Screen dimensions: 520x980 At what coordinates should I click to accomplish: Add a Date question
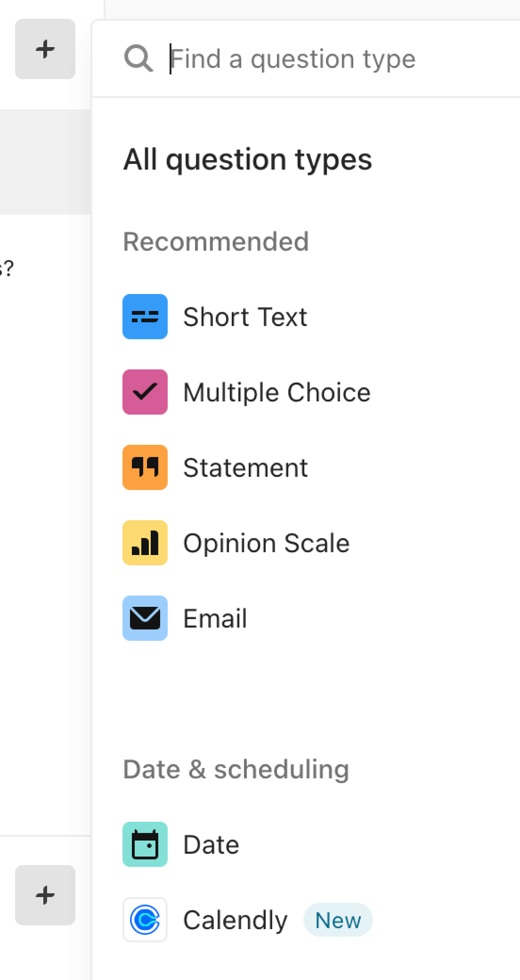click(211, 844)
